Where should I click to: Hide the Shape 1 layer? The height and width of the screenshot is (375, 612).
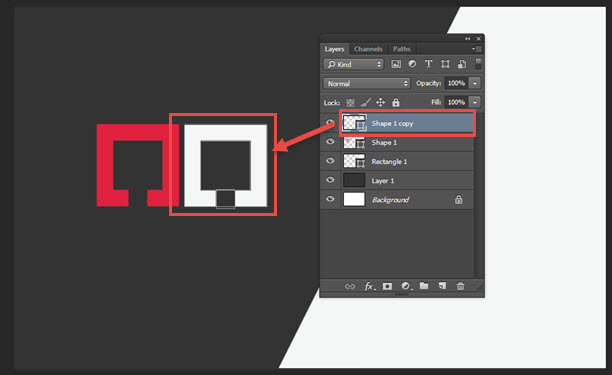click(330, 142)
